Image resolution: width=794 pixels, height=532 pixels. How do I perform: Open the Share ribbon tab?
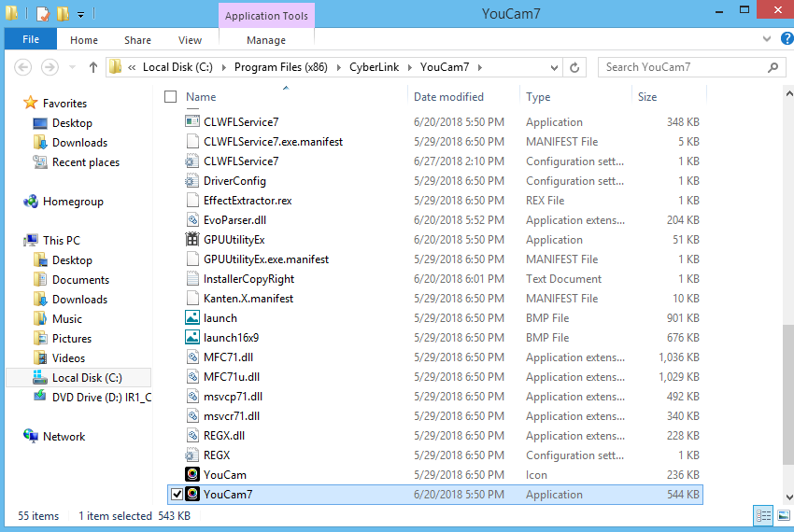137,40
